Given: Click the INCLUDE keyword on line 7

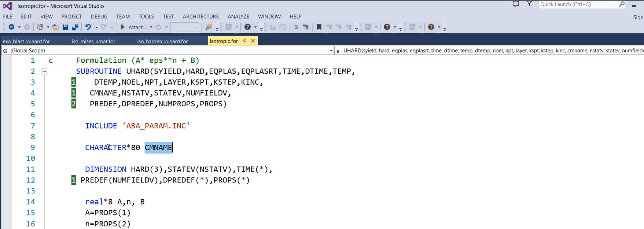Looking at the screenshot, I should coord(101,126).
